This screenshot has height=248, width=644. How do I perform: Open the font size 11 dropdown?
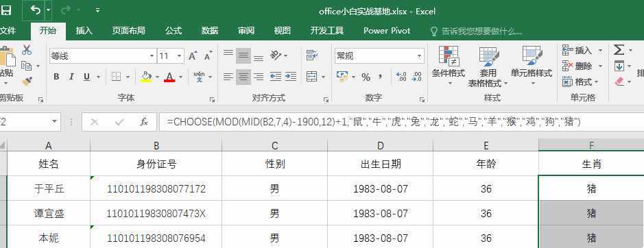(x=180, y=56)
